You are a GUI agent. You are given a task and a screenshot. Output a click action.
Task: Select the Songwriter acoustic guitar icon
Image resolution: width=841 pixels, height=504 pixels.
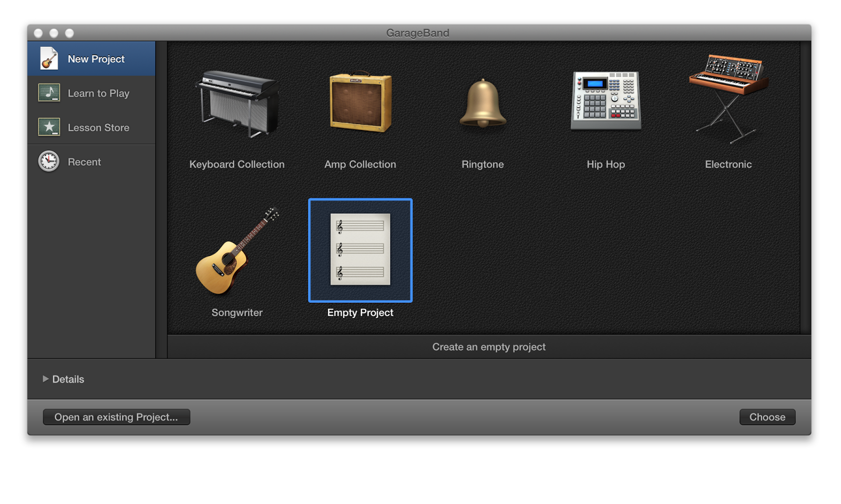point(237,251)
